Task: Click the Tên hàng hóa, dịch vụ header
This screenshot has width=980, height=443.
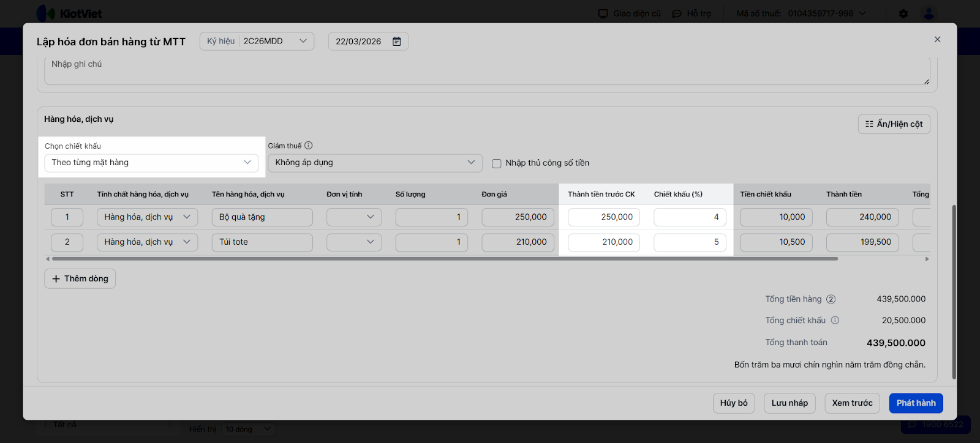Action: point(248,195)
